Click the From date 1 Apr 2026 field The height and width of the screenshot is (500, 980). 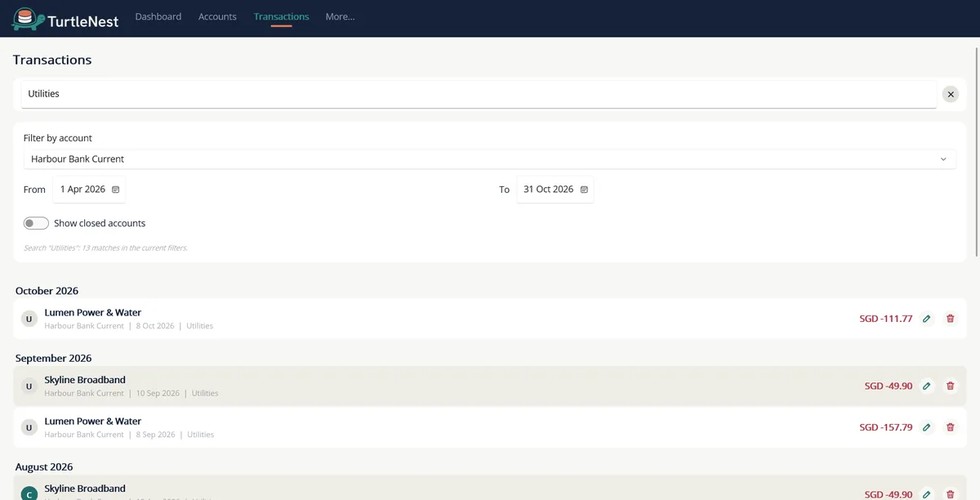(x=89, y=190)
